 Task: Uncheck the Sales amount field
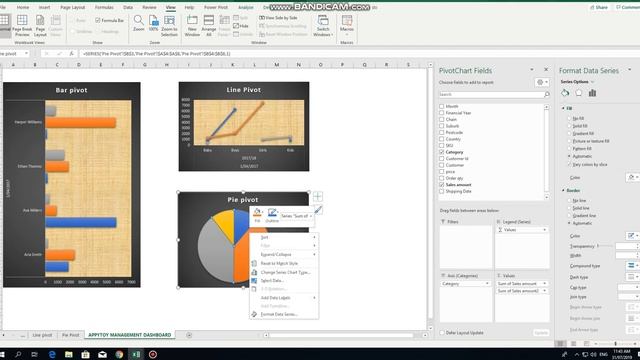441,184
